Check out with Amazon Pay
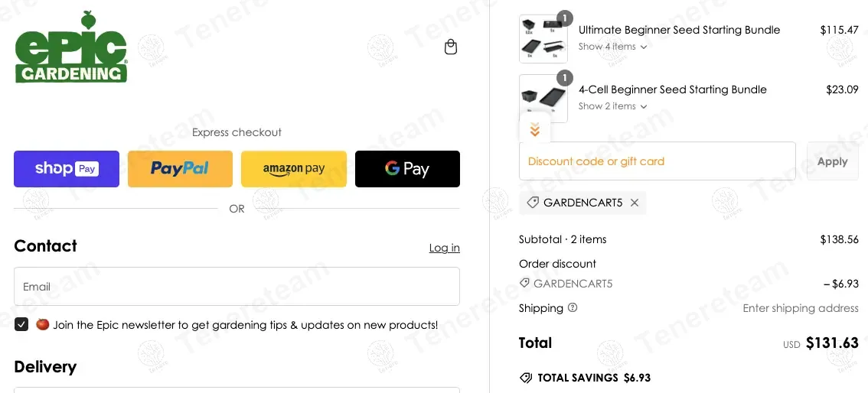This screenshot has width=868, height=393. click(x=294, y=169)
